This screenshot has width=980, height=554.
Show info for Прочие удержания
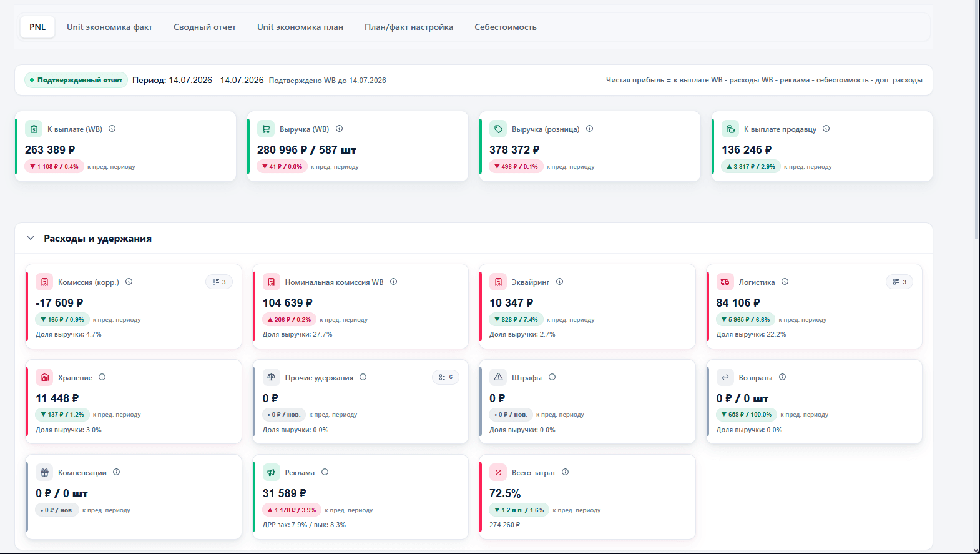(363, 377)
